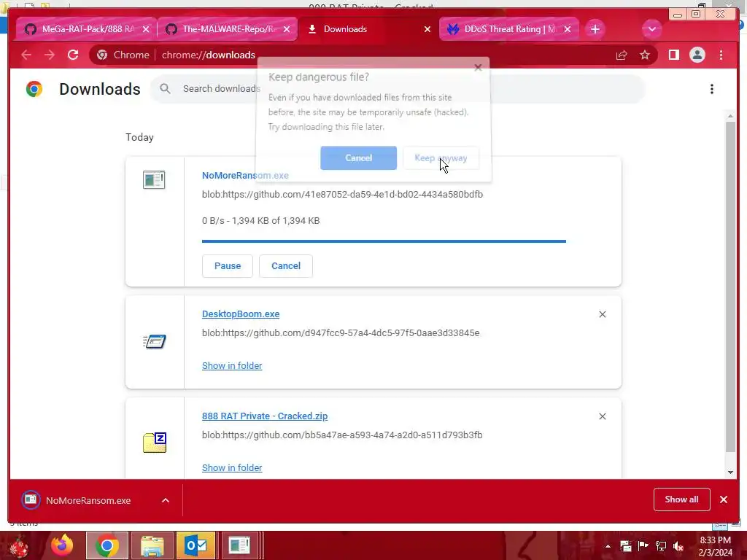The image size is (747, 560).
Task: Click the chrome://downloads address bar
Action: point(373,55)
